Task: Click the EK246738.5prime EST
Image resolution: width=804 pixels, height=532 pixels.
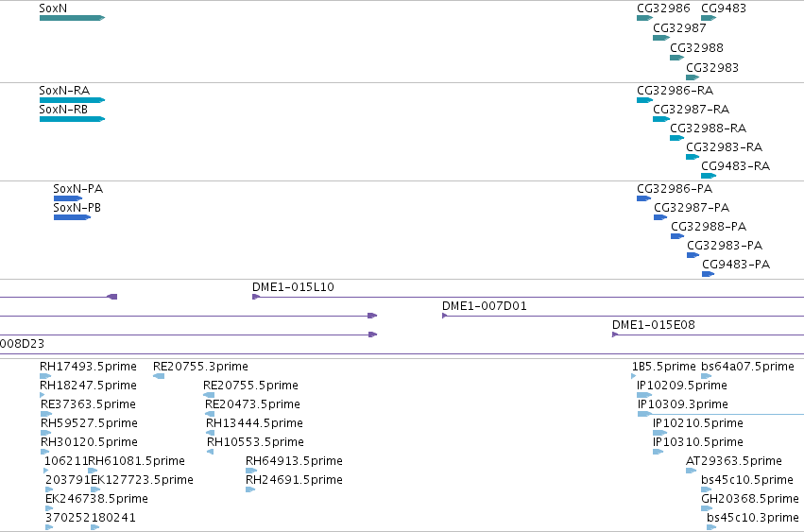Action: click(49, 509)
